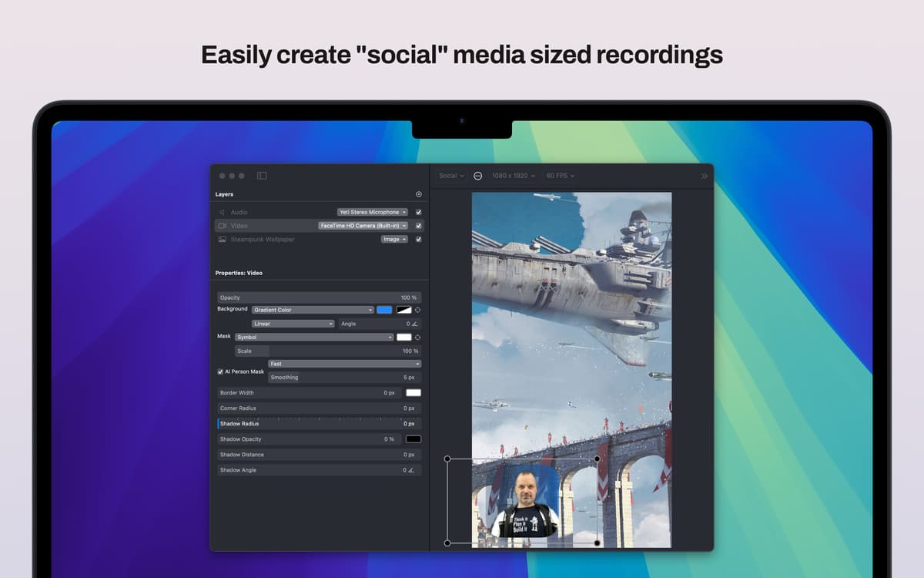Image resolution: width=924 pixels, height=578 pixels.
Task: Open the Social preset menu
Action: pyautogui.click(x=451, y=176)
